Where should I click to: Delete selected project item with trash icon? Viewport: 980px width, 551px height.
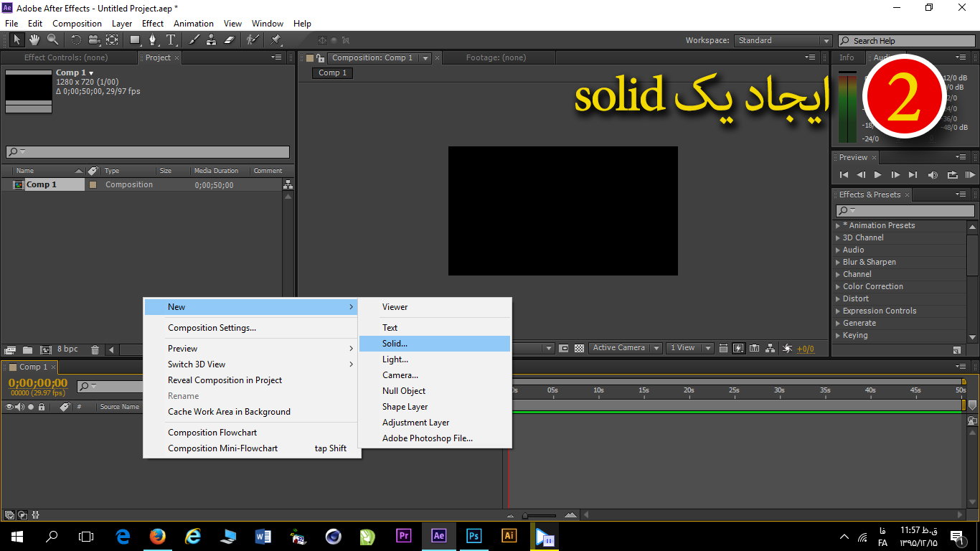coord(95,349)
